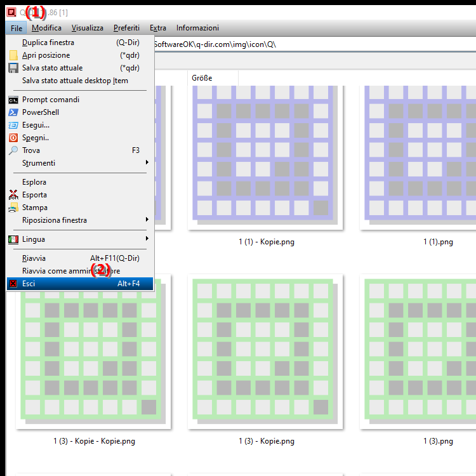The image size is (476, 476).
Task: Click the PowerShell icon
Action: pos(13,112)
